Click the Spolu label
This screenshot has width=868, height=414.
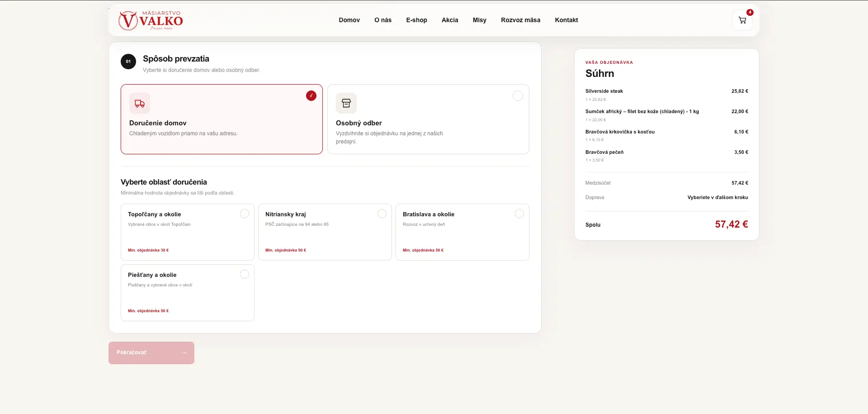(593, 225)
